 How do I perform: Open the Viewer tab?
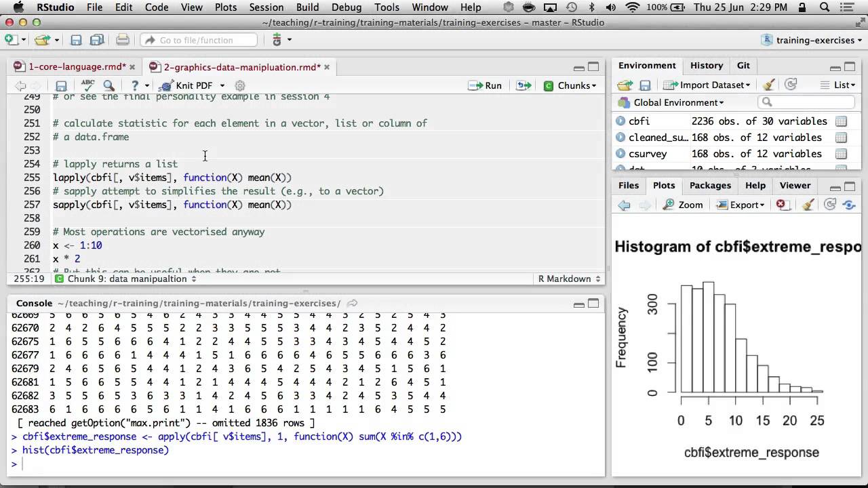click(x=795, y=186)
